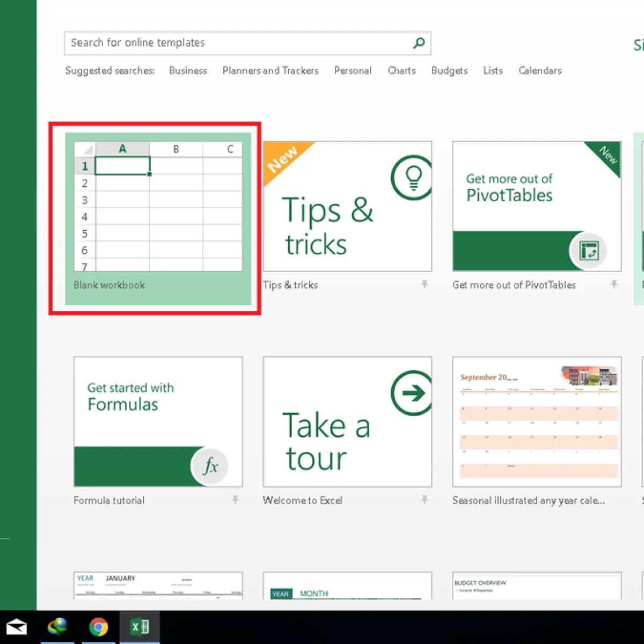Pin the Welcome to Excel template
Screen dimensions: 644x644
click(425, 500)
